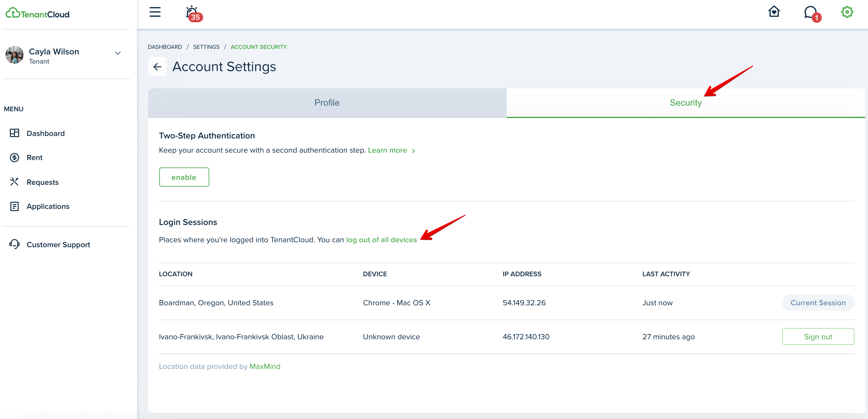Click the TenantCloud logo
The image size is (868, 419).
click(37, 14)
